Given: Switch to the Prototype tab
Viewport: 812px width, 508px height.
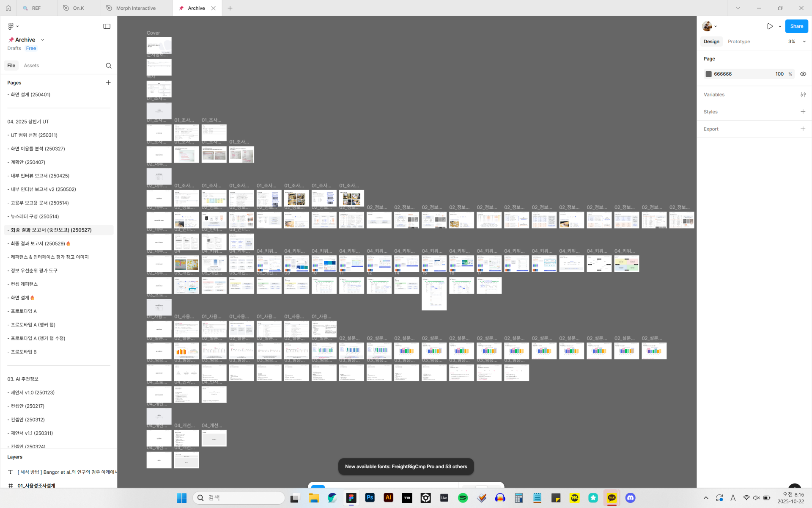Looking at the screenshot, I should (x=738, y=41).
